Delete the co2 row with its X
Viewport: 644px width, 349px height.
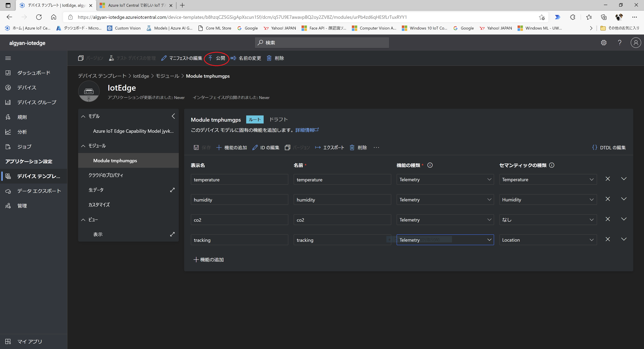[607, 219]
